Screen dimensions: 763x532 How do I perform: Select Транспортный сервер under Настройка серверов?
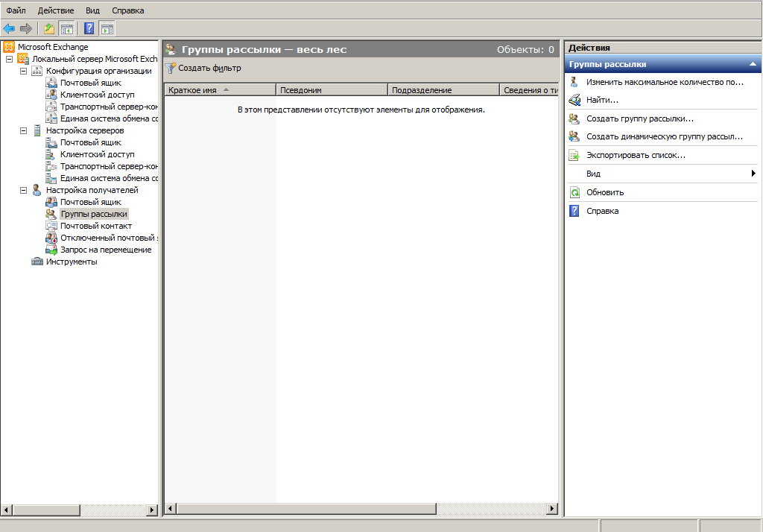(109, 166)
